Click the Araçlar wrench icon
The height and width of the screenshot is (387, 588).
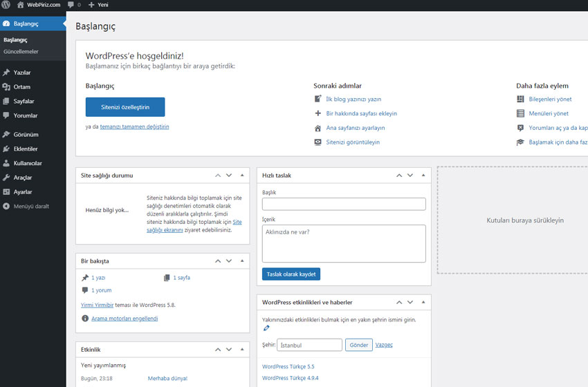point(6,178)
